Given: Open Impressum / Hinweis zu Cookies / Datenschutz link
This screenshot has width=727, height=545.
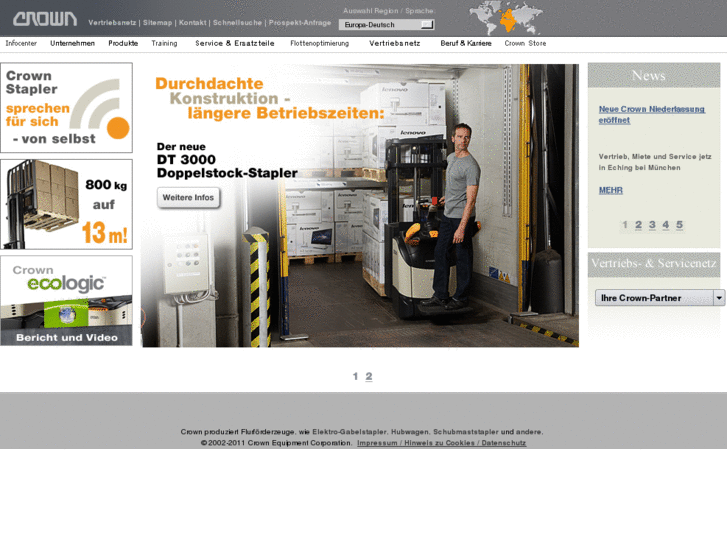Looking at the screenshot, I should tap(441, 443).
